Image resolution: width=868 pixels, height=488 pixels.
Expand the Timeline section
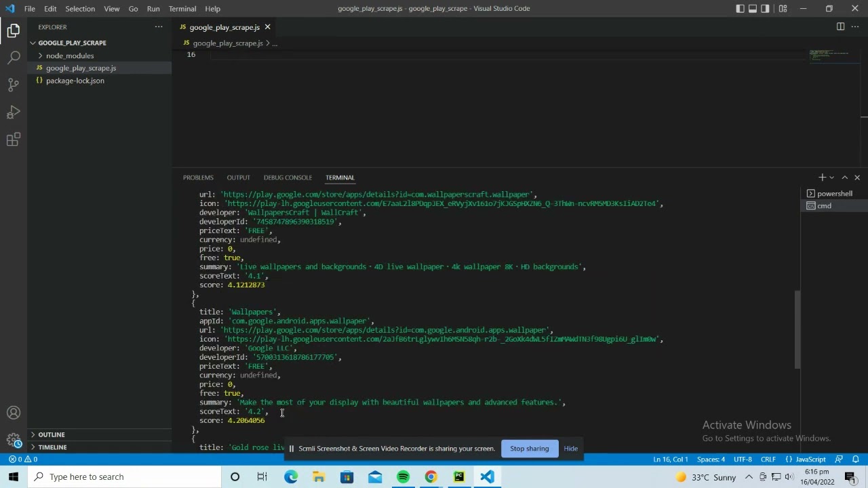[100, 447]
